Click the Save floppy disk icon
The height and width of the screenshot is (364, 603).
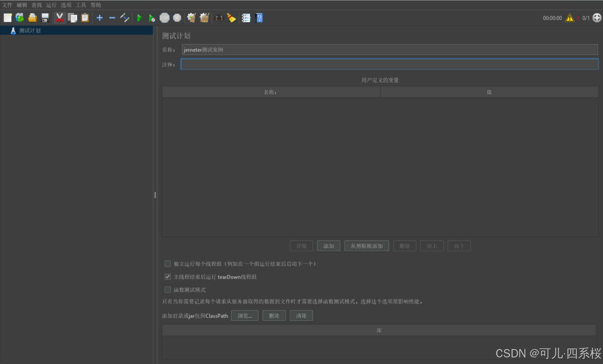coord(45,18)
